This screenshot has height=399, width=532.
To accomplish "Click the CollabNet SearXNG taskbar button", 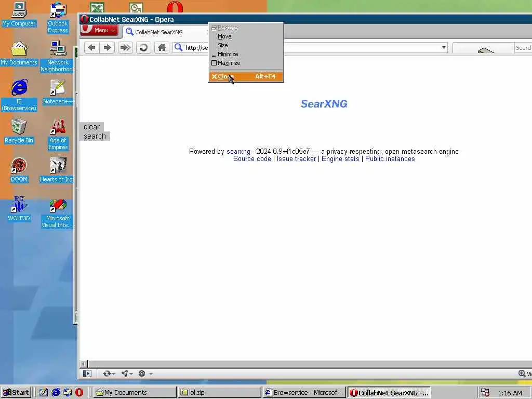I will pyautogui.click(x=389, y=393).
